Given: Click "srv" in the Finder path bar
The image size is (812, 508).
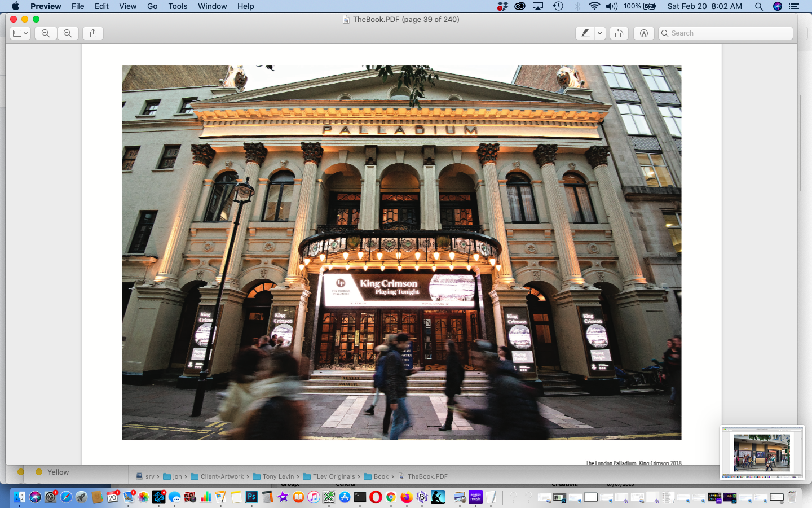Looking at the screenshot, I should tap(145, 476).
